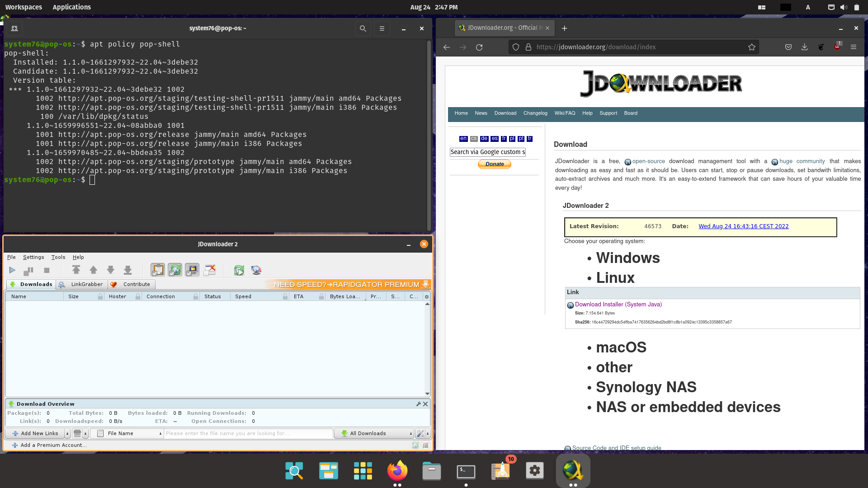The width and height of the screenshot is (868, 488).
Task: Open Firefox from the dock
Action: 397,471
